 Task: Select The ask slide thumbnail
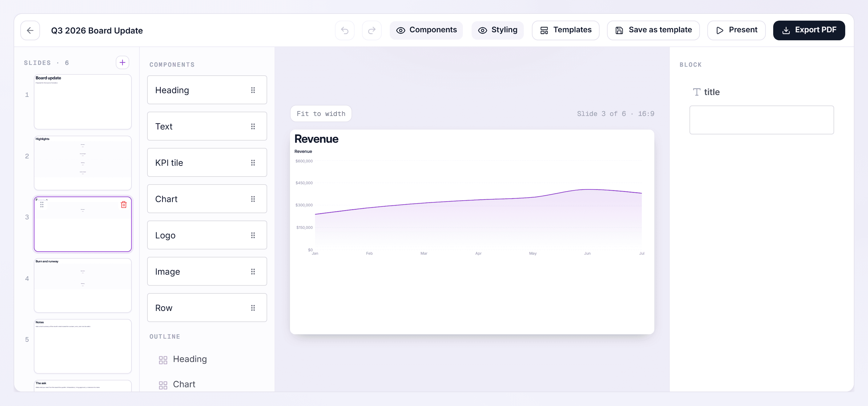(82, 386)
